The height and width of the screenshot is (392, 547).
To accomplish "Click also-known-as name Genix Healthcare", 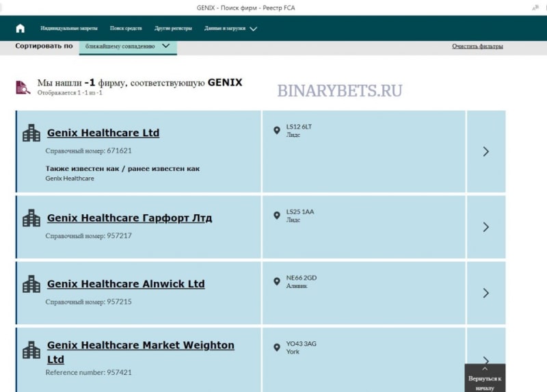I will point(70,179).
